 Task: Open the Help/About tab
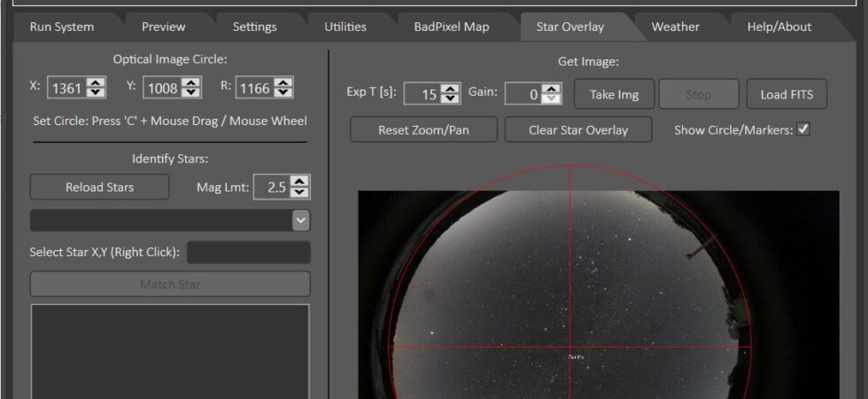pos(779,27)
